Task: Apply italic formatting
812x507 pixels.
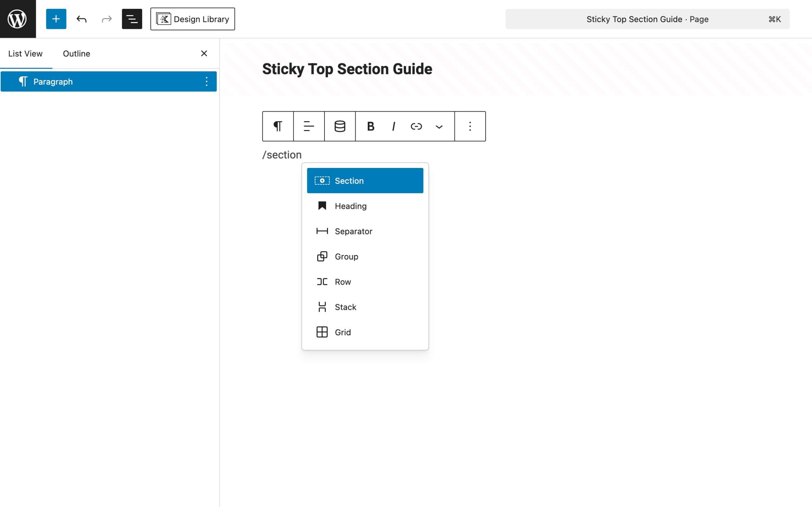Action: (x=393, y=126)
